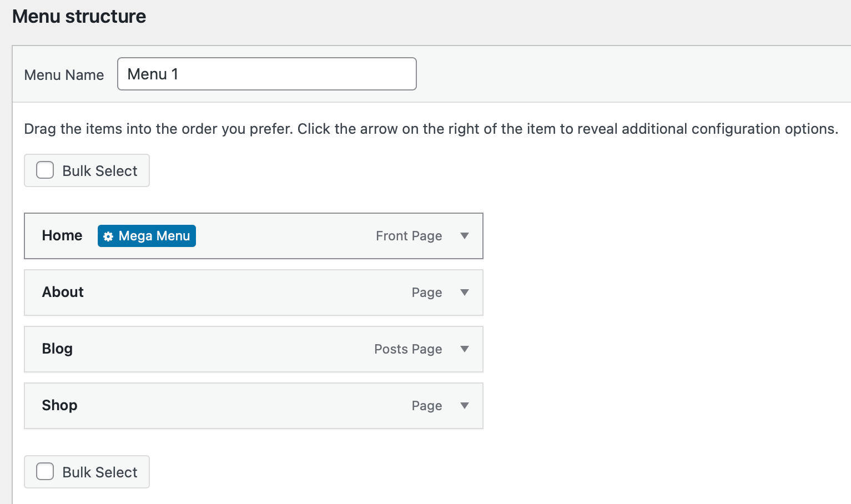This screenshot has height=504, width=851.
Task: Expand the Home item configuration arrow
Action: (465, 236)
